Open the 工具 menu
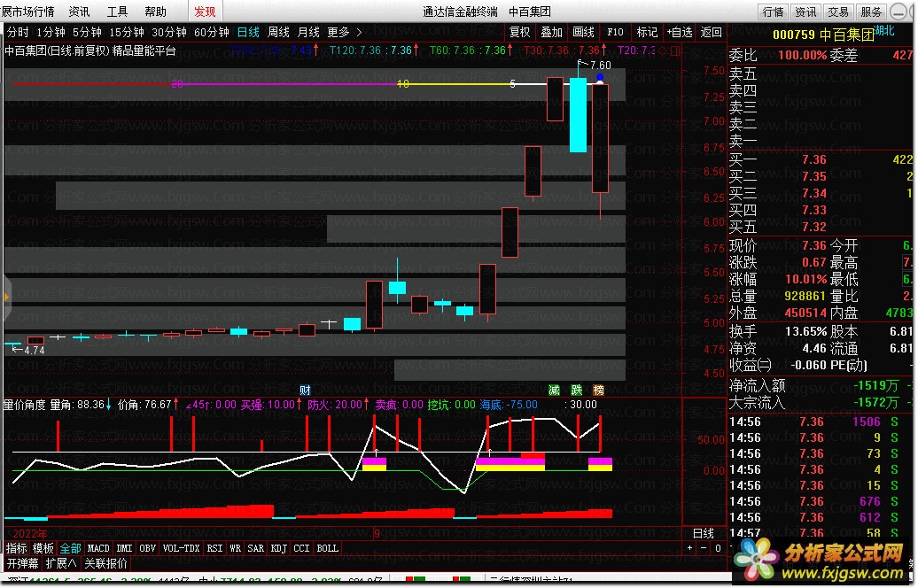 coord(117,12)
